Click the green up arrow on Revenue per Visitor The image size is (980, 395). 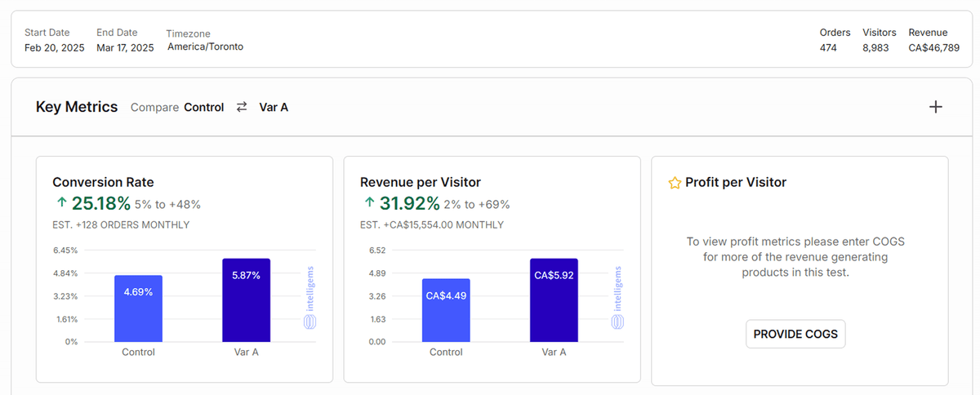pyautogui.click(x=368, y=203)
